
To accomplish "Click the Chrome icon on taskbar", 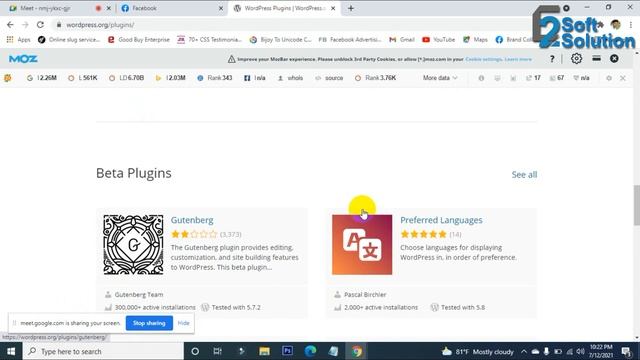I will click(x=357, y=351).
